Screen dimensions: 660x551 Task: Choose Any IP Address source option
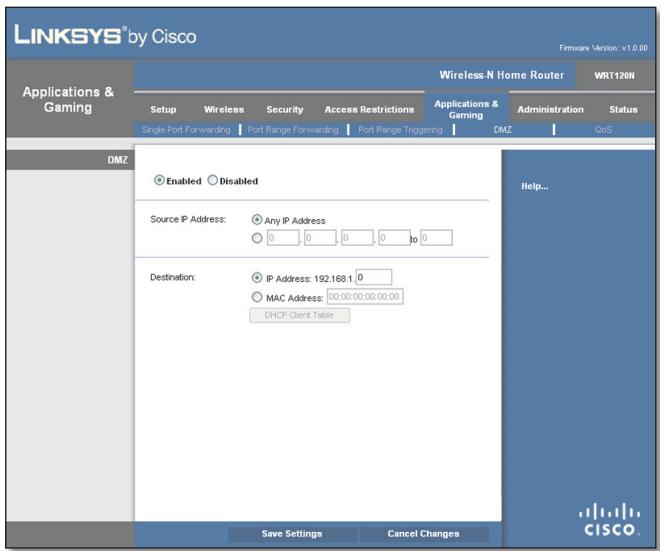(257, 219)
